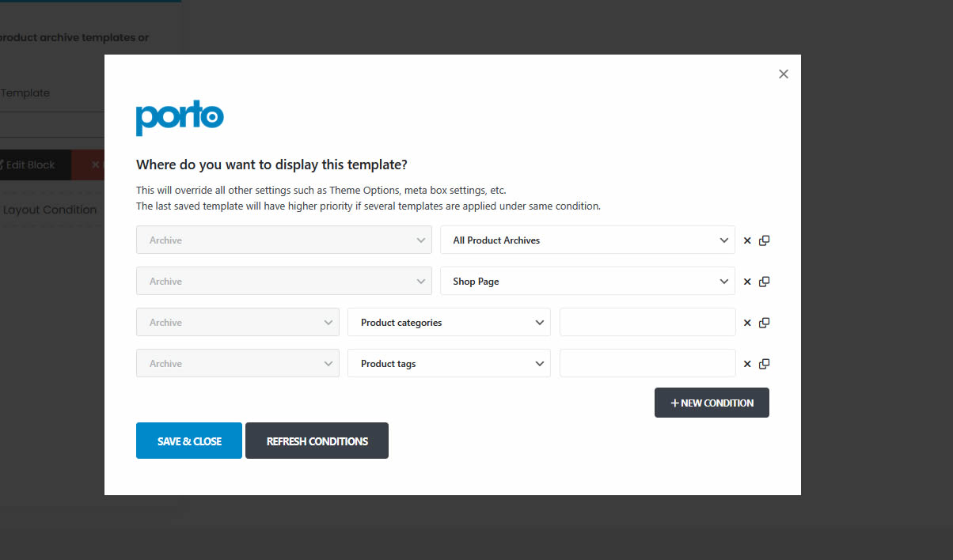The height and width of the screenshot is (560, 953).
Task: Expand the Product tags dropdown
Action: [449, 364]
